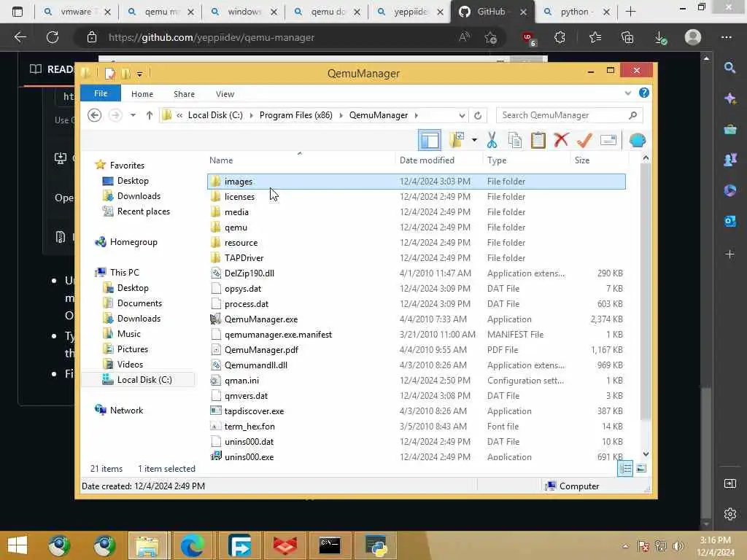Click the red X Delete icon
The height and width of the screenshot is (560, 747).
click(x=561, y=140)
